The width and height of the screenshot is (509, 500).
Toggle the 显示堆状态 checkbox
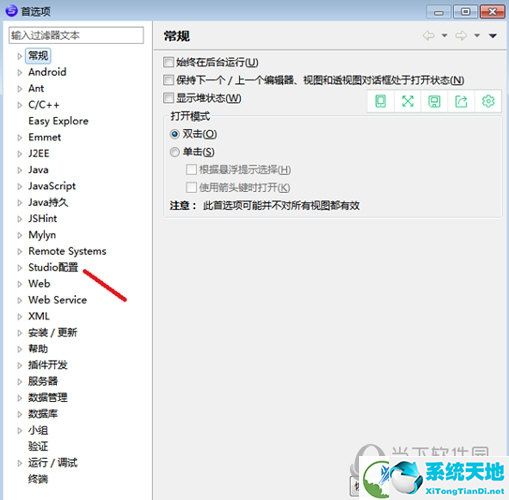click(x=168, y=98)
